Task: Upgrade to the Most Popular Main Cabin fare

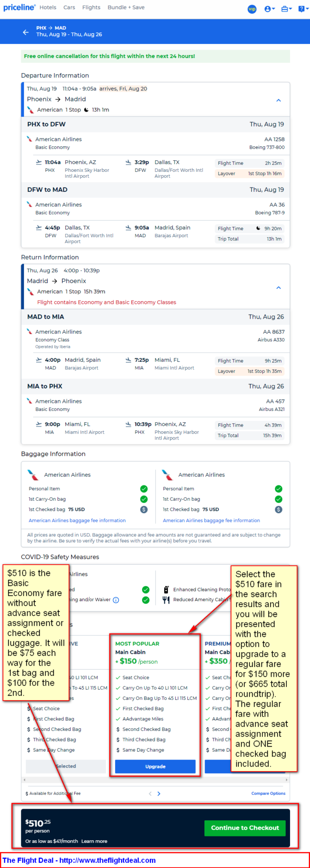Action: pyautogui.click(x=155, y=767)
